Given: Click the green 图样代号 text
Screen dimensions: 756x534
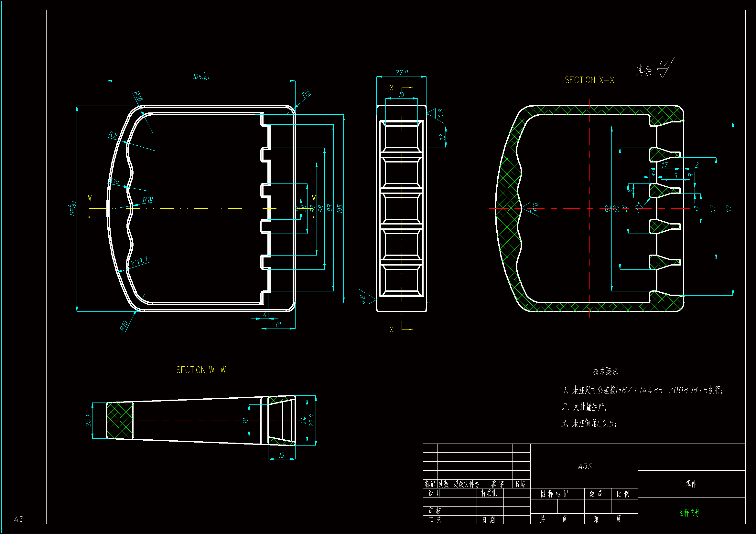Looking at the screenshot, I should [689, 513].
